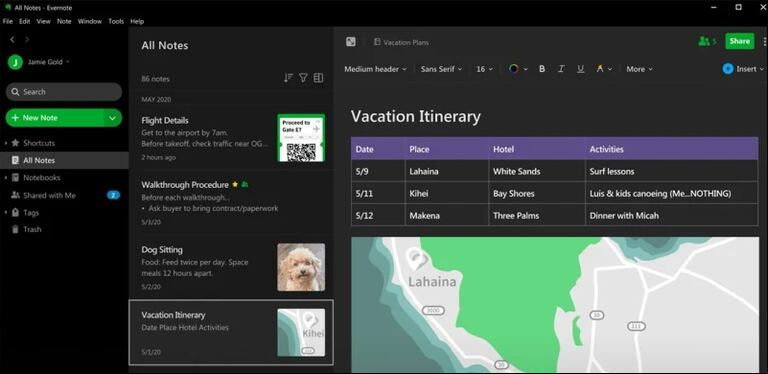This screenshot has width=768, height=374.
Task: Select All Notes in the sidebar
Action: [x=64, y=160]
